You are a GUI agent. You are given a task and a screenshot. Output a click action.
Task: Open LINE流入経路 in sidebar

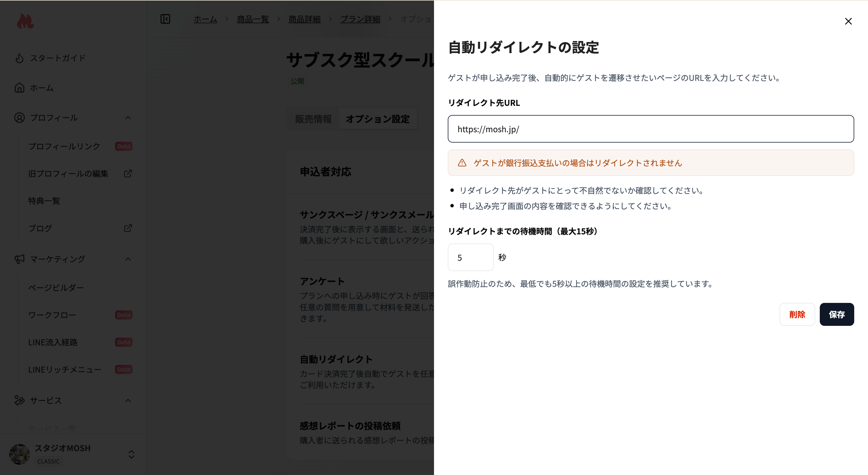coord(53,342)
